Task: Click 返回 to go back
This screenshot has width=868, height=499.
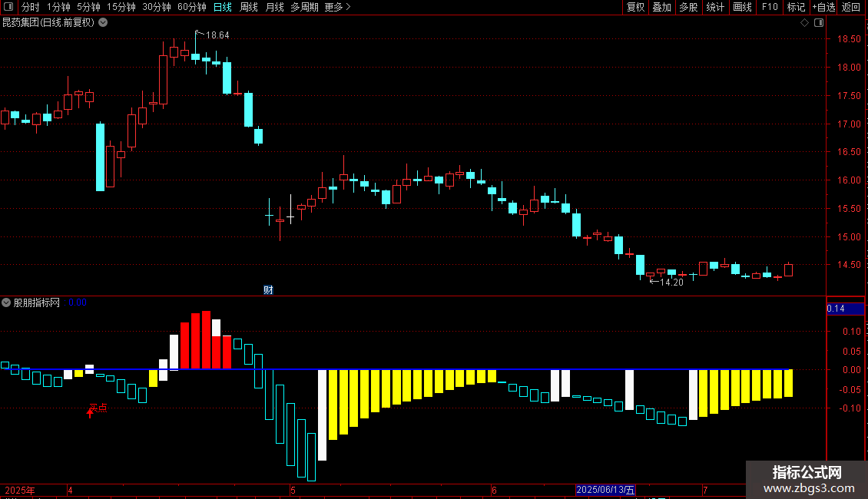Action: 851,7
